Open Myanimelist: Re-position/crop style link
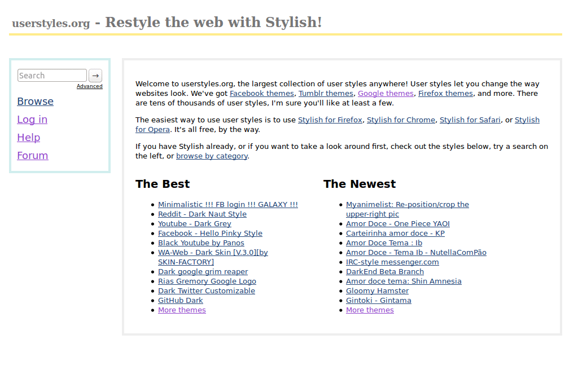Viewport: 578px width, 392px height. [408, 205]
